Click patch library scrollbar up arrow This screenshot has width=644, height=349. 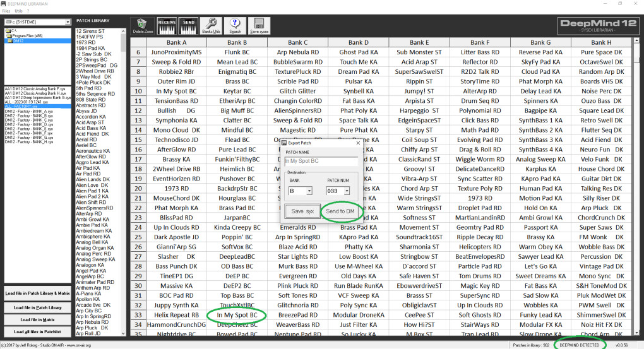123,31
